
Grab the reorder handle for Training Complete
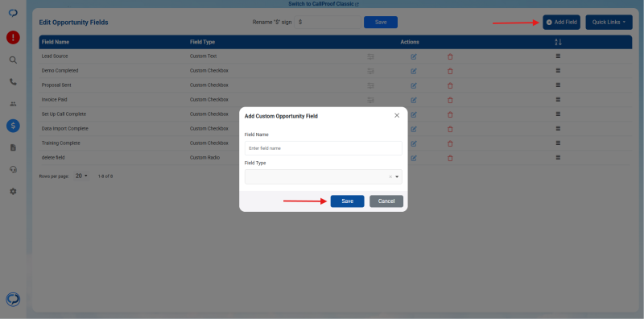click(x=558, y=143)
